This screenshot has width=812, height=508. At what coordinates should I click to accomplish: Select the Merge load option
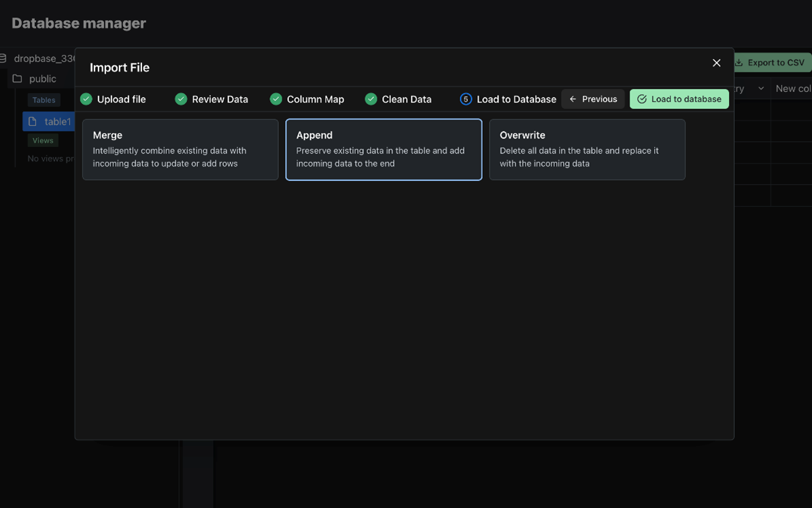tap(180, 150)
